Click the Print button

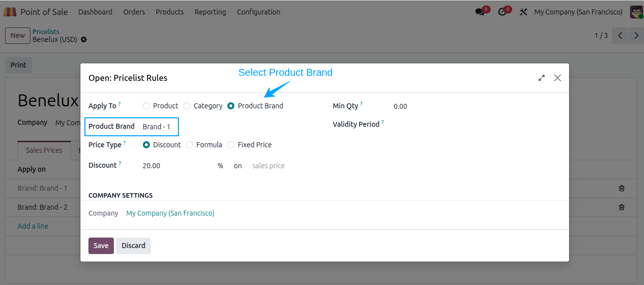[x=18, y=65]
